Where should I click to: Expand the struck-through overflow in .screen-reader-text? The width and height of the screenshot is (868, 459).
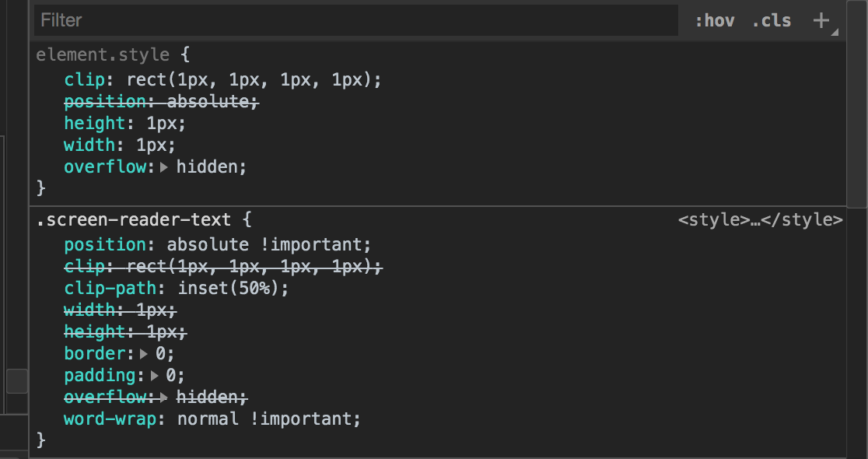[163, 398]
